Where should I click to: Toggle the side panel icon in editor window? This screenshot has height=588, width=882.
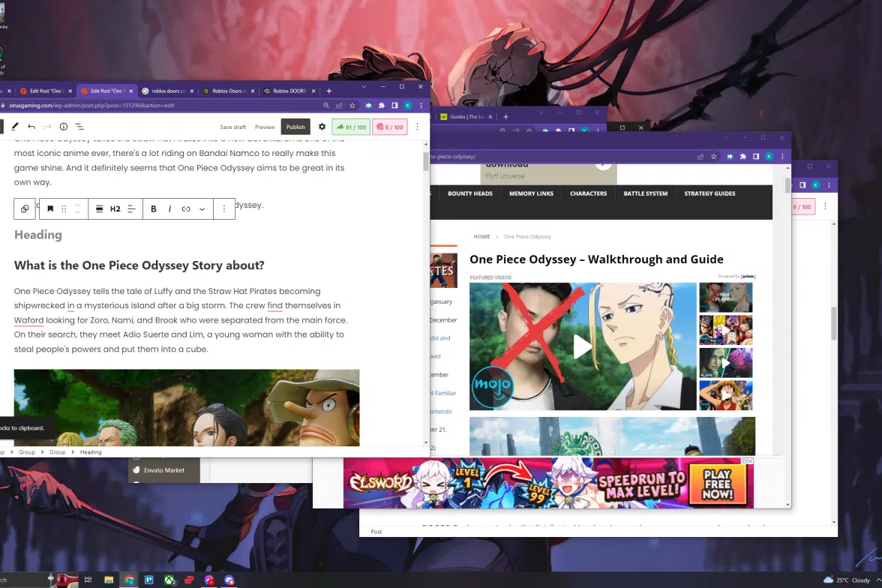[x=394, y=105]
